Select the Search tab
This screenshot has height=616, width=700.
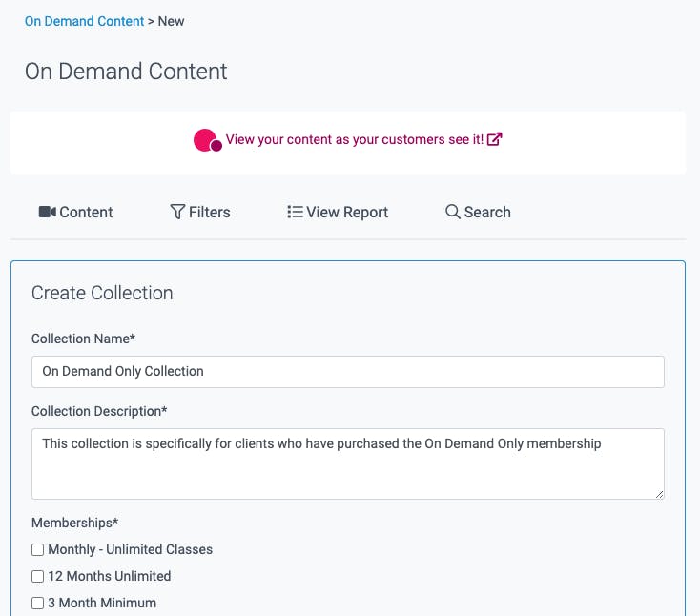click(478, 212)
